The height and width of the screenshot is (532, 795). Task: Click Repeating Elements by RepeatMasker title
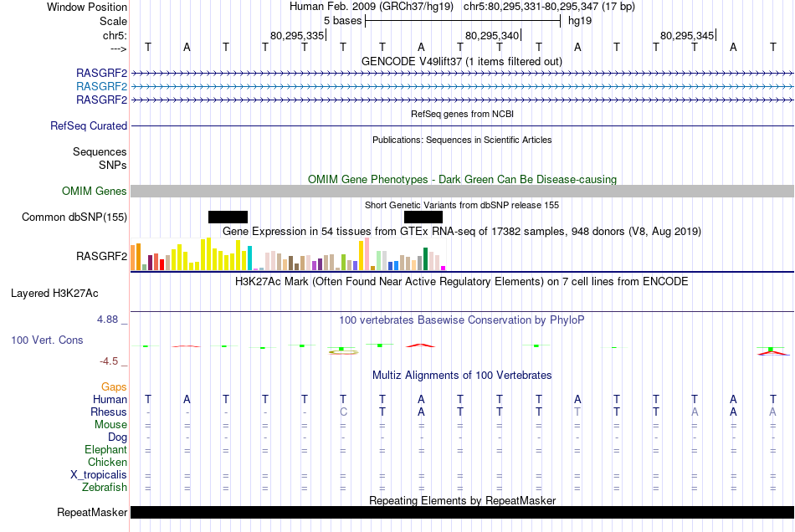pos(463,500)
